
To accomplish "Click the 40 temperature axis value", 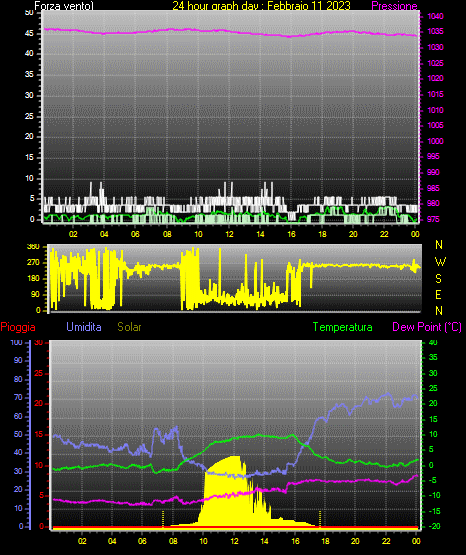I will click(433, 342).
